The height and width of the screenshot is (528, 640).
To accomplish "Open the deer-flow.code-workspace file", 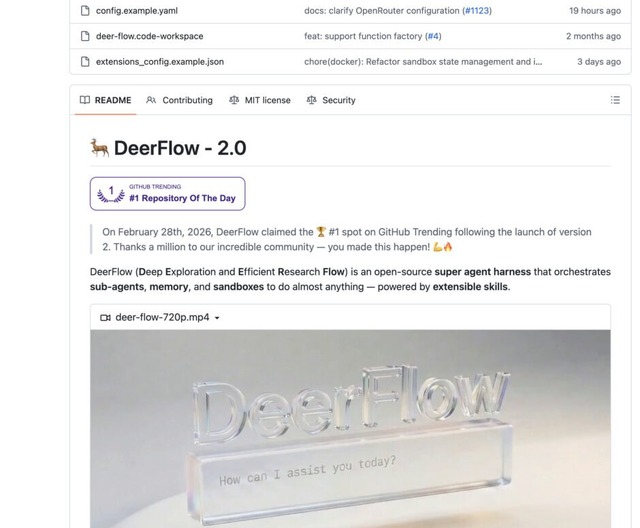I will point(149,36).
